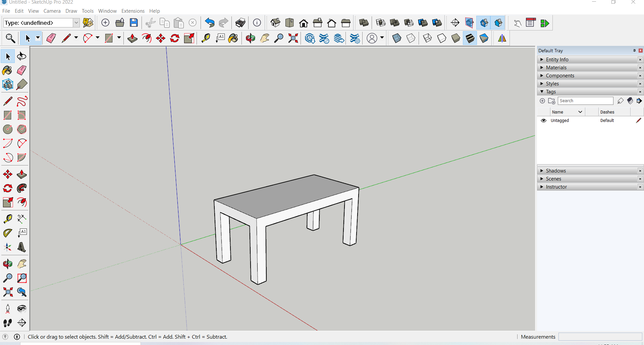Screen dimensions: 644x345
Task: Open the Window menu
Action: tap(107, 11)
